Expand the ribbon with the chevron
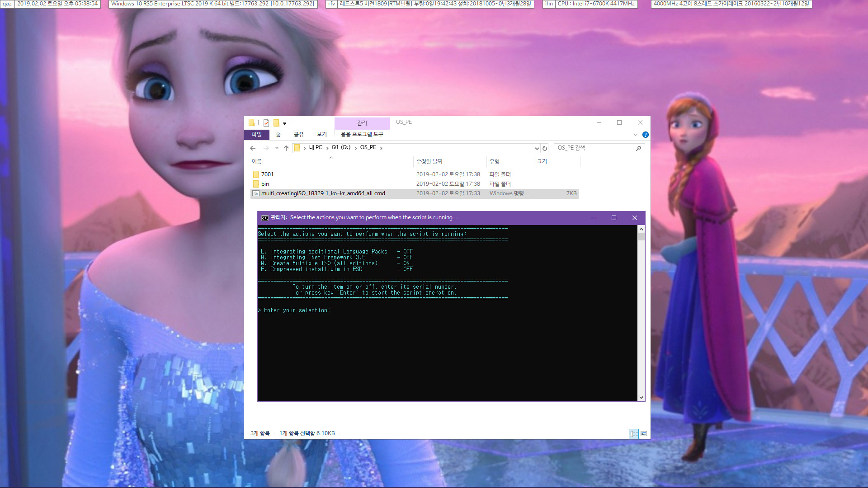Viewport: 868px width, 488px height. (x=636, y=135)
